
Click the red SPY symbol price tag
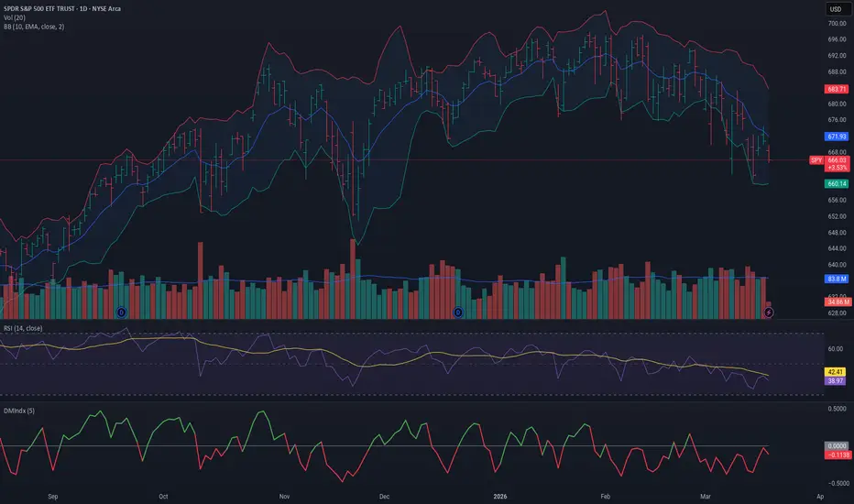click(816, 160)
